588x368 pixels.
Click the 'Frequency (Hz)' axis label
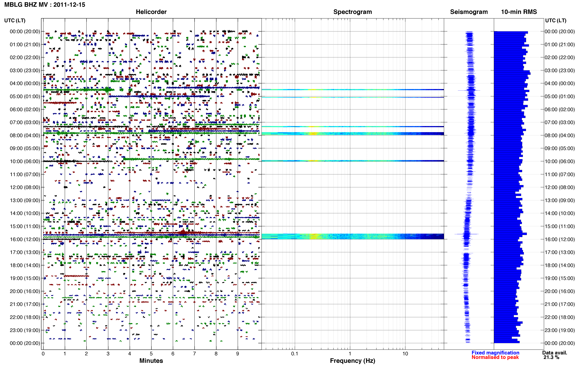(x=352, y=361)
